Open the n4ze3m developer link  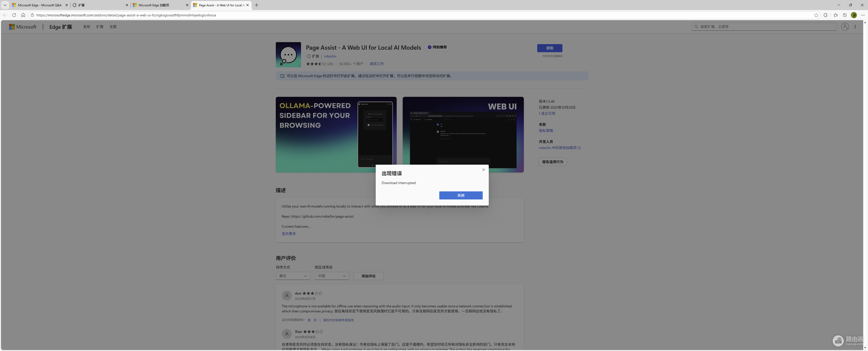pos(330,56)
